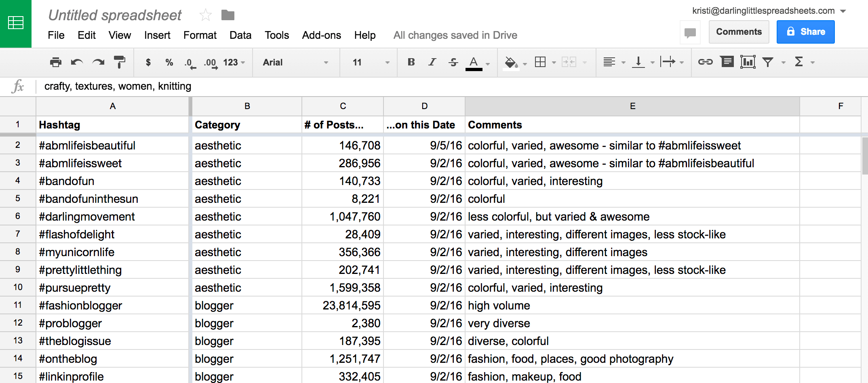Open the fill color paint bucket
This screenshot has height=383, width=868.
(x=511, y=62)
